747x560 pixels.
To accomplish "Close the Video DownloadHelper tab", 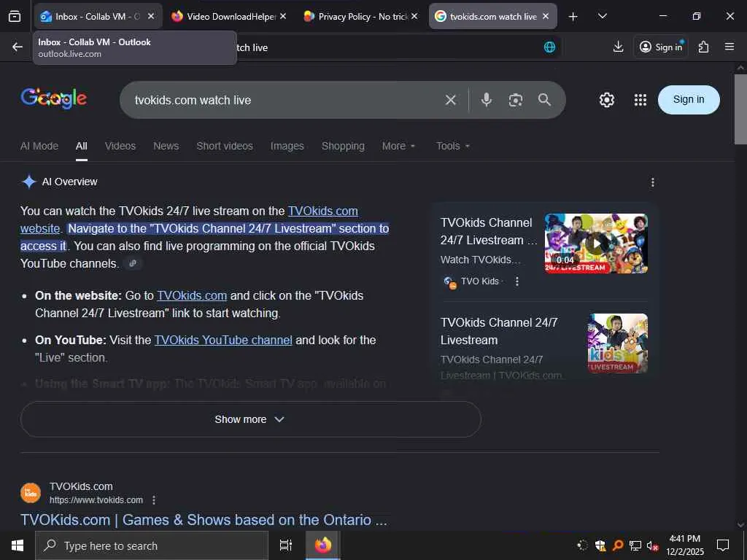I will [x=283, y=16].
